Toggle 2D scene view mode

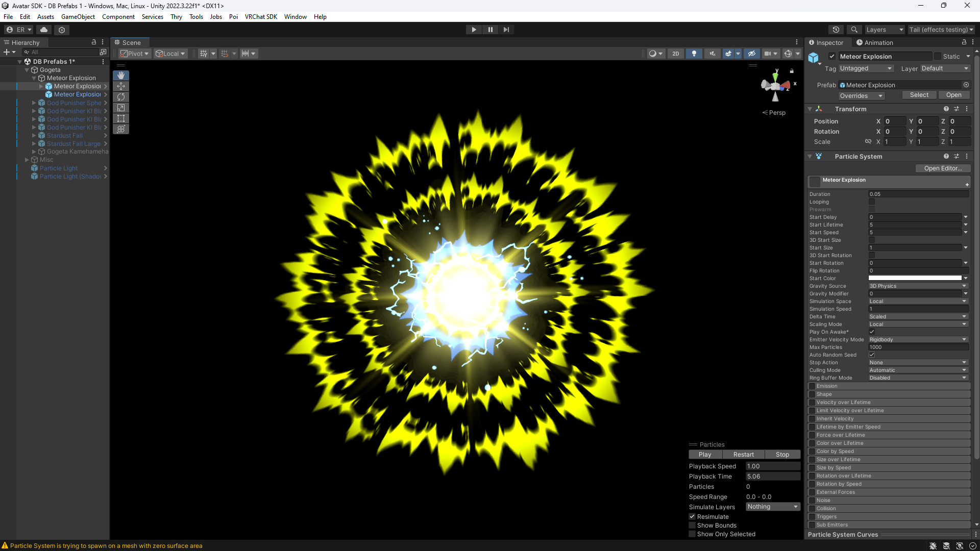(675, 54)
